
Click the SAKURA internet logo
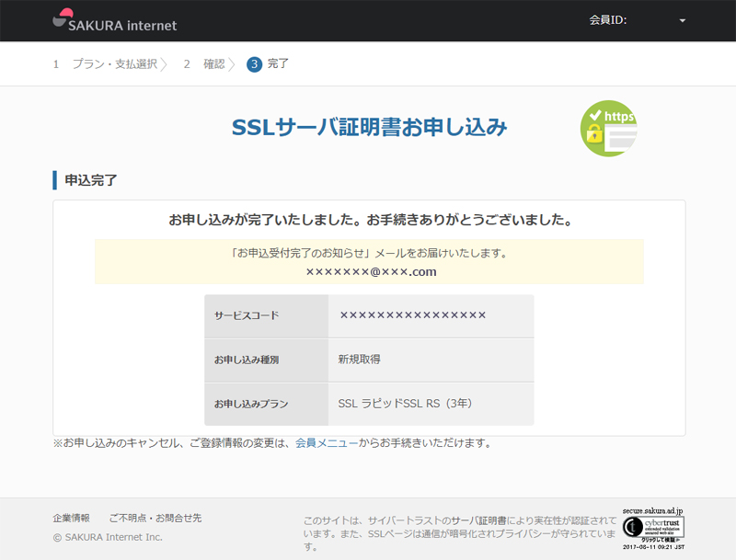[114, 20]
